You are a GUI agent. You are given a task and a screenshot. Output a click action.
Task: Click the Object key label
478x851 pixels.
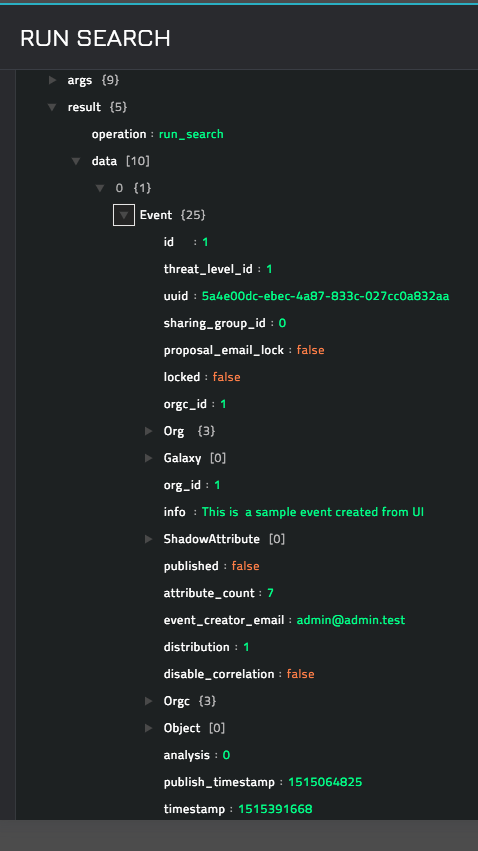coord(182,728)
